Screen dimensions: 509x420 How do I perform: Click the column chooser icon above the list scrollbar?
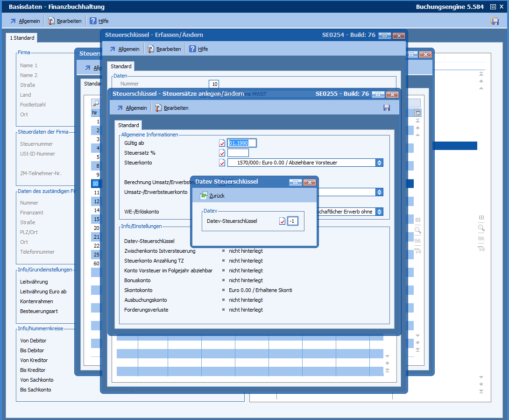[417, 113]
